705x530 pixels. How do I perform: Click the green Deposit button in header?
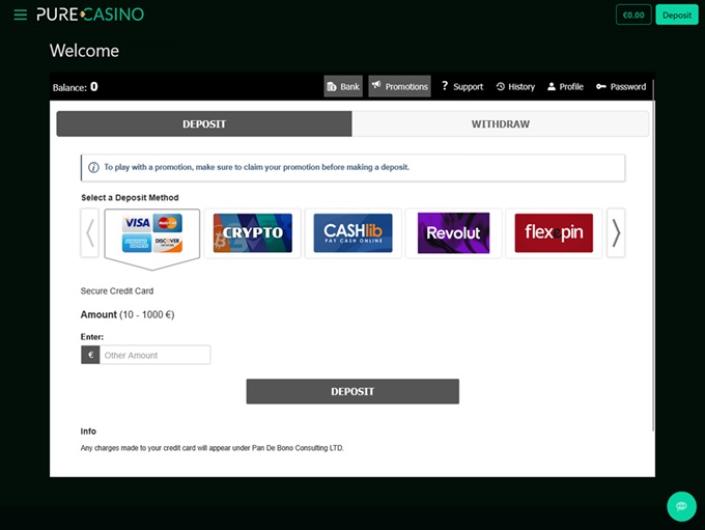click(x=676, y=15)
